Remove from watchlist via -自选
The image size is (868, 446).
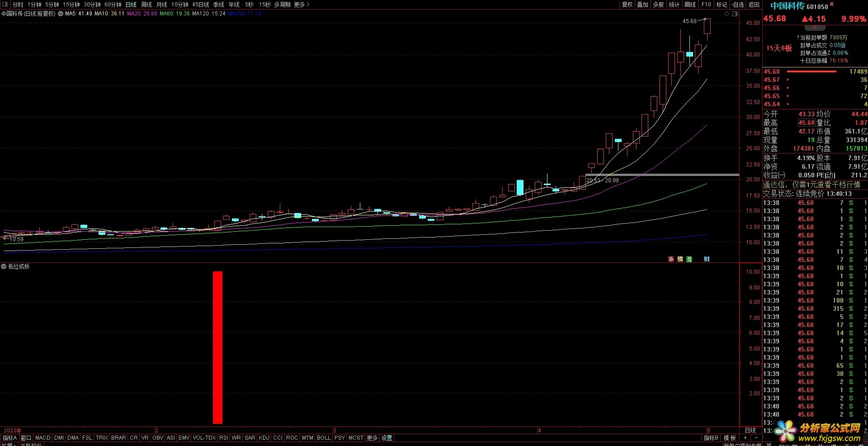point(738,5)
